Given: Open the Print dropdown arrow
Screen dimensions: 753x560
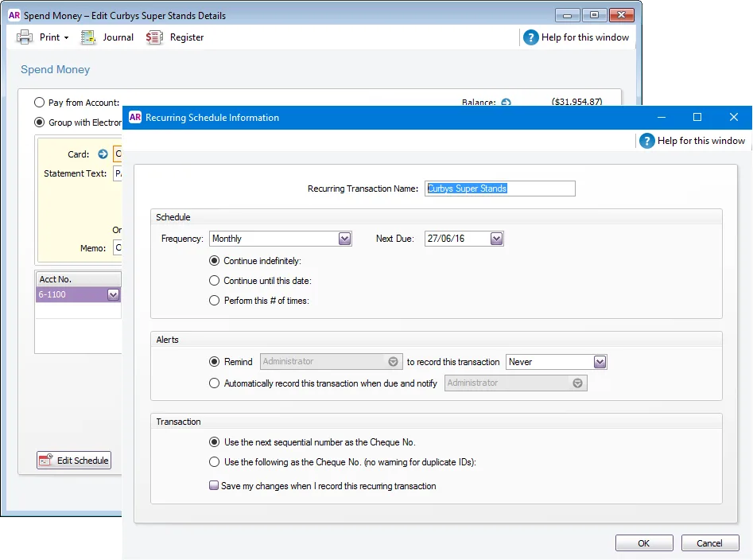Looking at the screenshot, I should click(x=66, y=37).
